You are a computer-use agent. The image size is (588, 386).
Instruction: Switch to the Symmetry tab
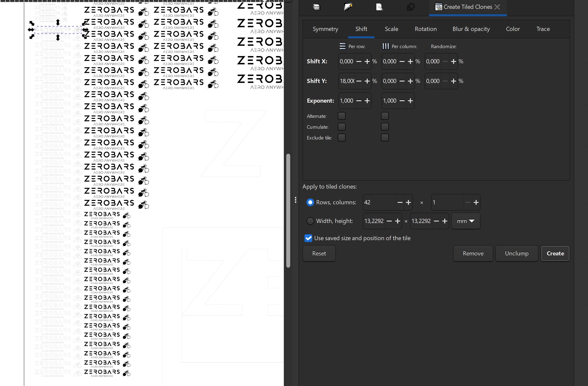pos(325,29)
